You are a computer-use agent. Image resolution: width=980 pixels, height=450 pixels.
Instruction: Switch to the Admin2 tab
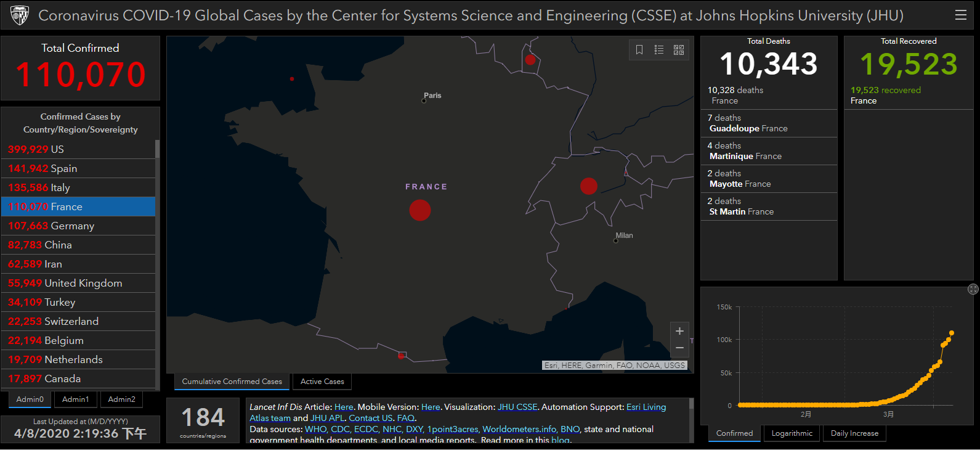tap(121, 399)
